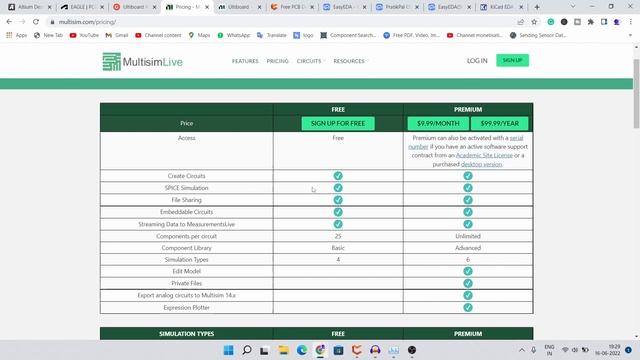Open the YouTube bookmark
640x360 pixels.
[84, 35]
